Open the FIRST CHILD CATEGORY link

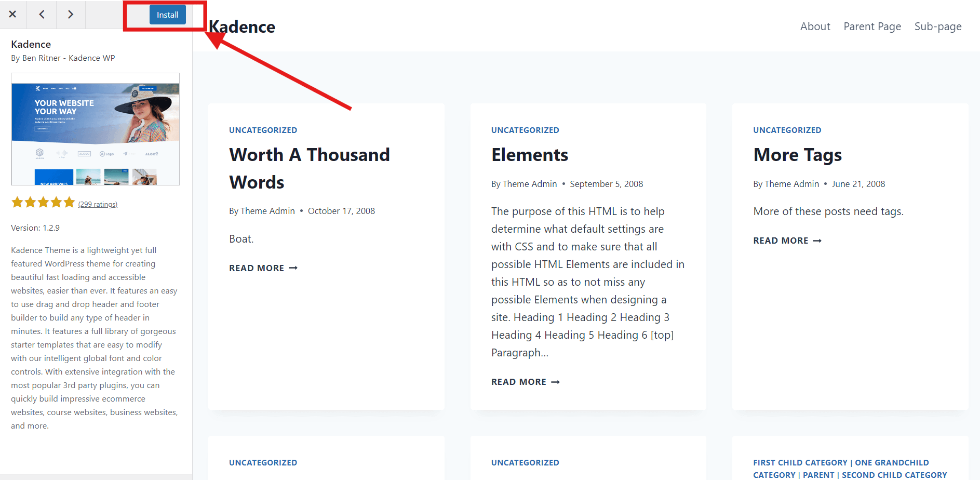point(800,462)
